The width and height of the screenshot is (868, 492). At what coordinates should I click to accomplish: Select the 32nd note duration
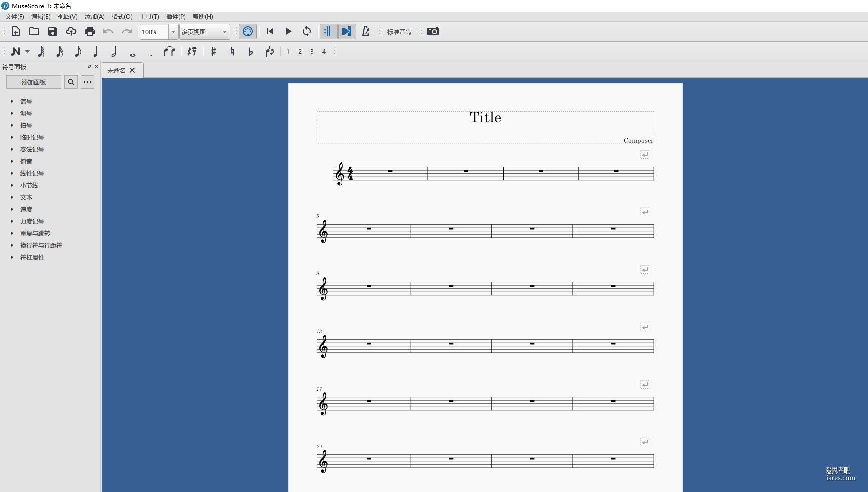(41, 51)
